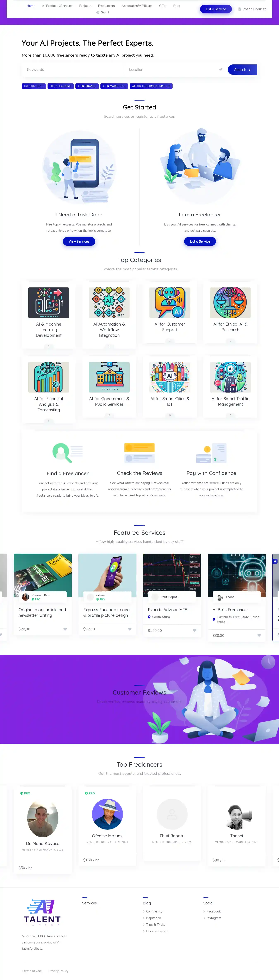Open Ofentse Motumi freelancer profile photo
The width and height of the screenshot is (279, 980).
pyautogui.click(x=107, y=814)
